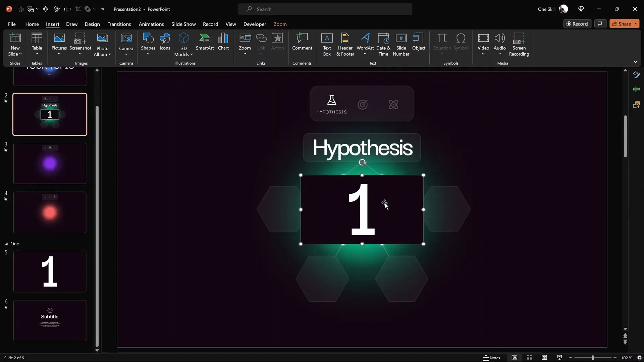Expand the Video dropdown arrow
Image resolution: width=644 pixels, height=362 pixels.
483,54
